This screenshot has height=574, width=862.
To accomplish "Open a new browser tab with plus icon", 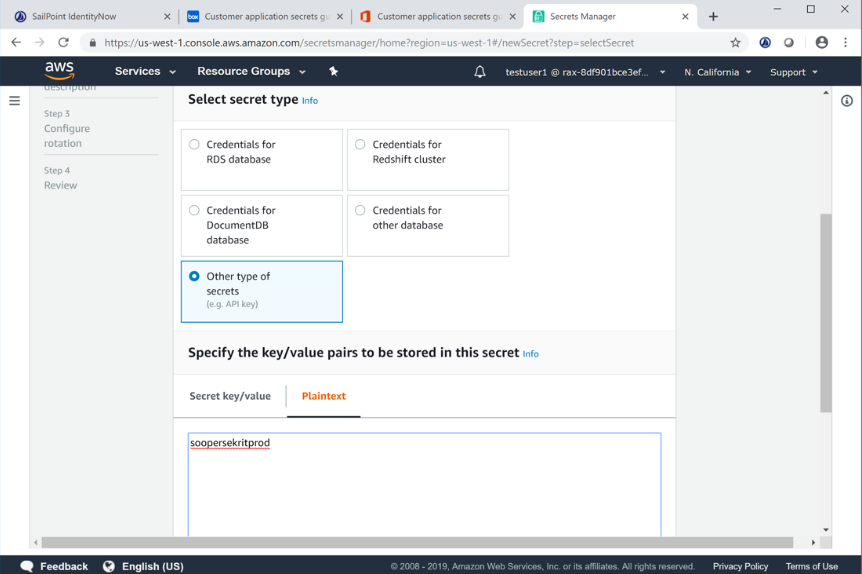I will click(x=713, y=17).
